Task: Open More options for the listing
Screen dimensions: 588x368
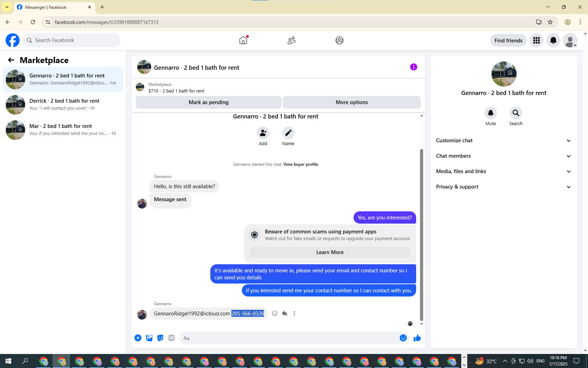Action: [352, 102]
